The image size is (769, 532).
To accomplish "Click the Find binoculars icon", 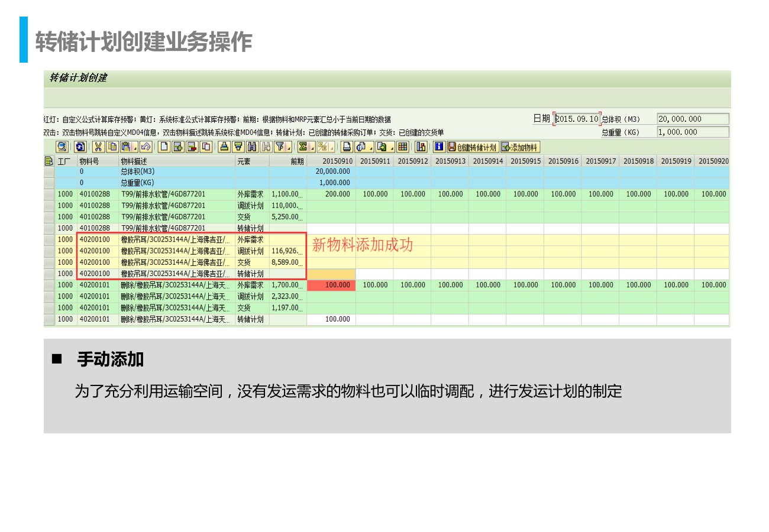I will (x=253, y=147).
